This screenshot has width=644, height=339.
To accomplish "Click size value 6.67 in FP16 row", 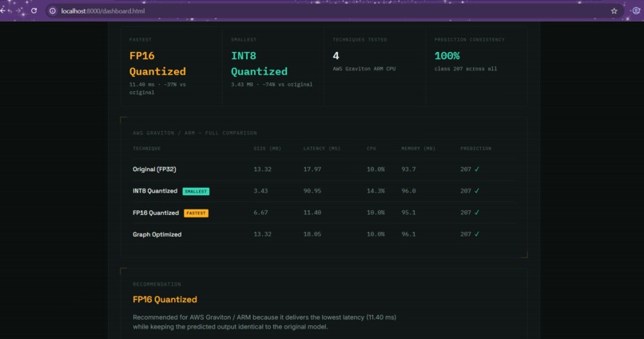I will pos(260,213).
